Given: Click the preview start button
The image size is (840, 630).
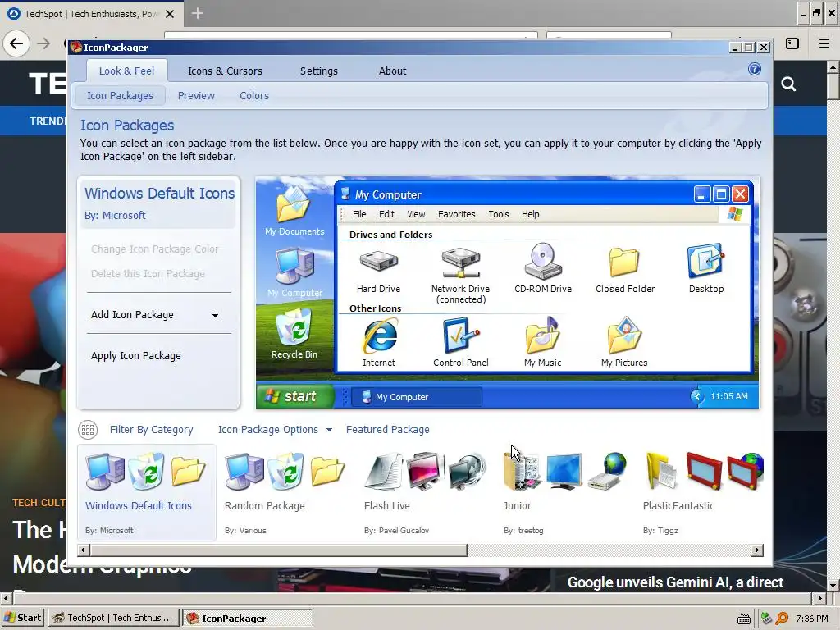Looking at the screenshot, I should [x=295, y=396].
